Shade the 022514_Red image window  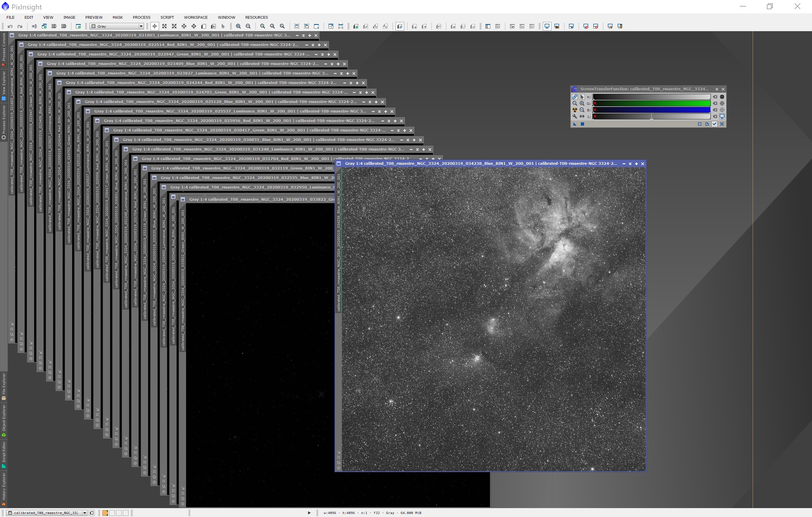tap(313, 45)
